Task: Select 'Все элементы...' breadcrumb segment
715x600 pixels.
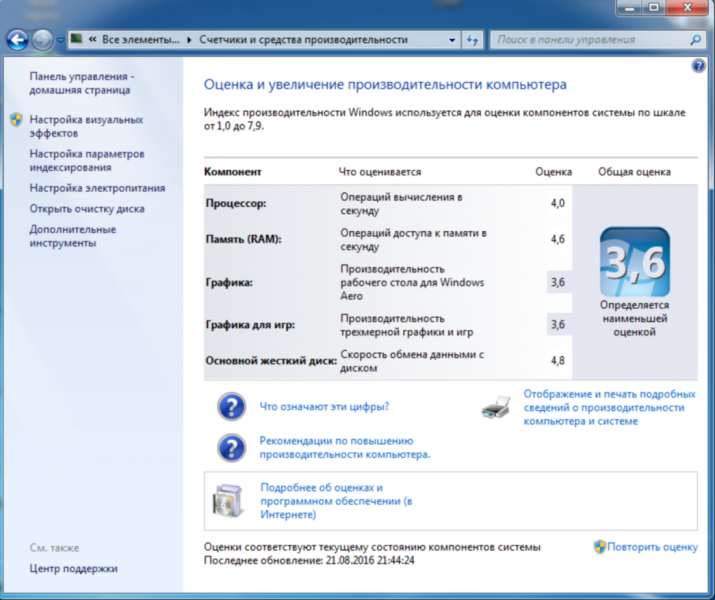Action: tap(140, 40)
